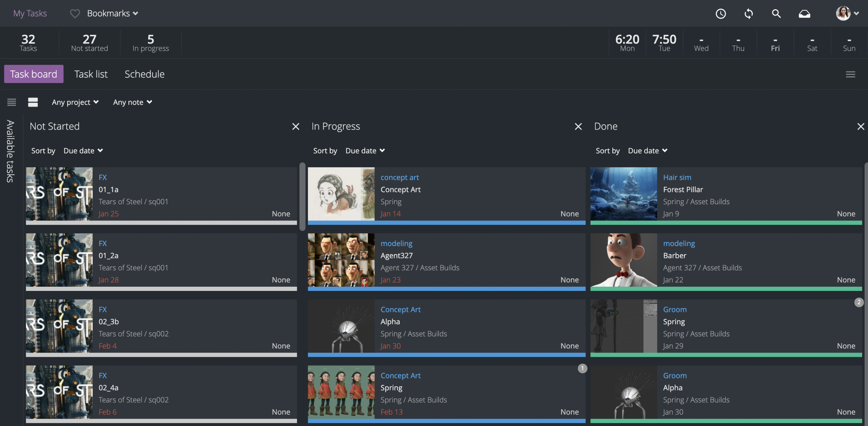Click the heart bookmark icon
This screenshot has width=868, height=426.
point(74,13)
